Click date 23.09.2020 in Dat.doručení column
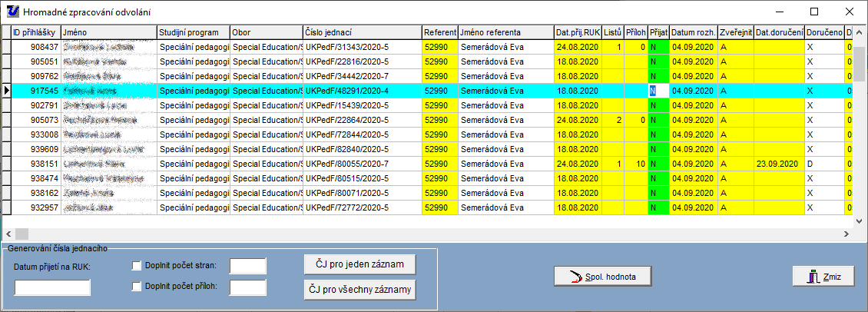The image size is (868, 312). (x=778, y=164)
